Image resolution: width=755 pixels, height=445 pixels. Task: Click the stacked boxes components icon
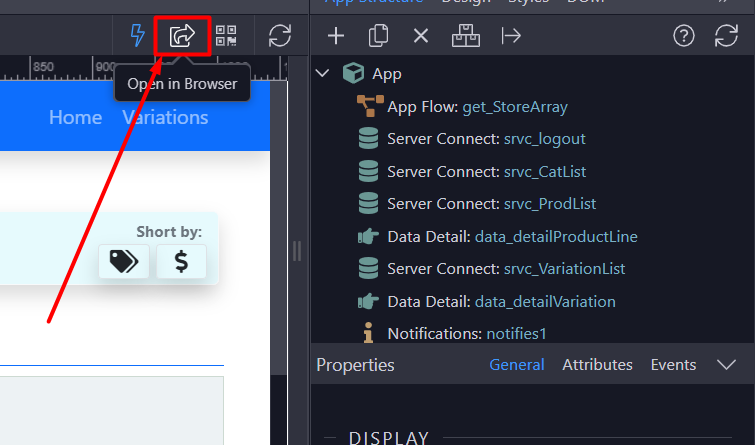point(466,36)
